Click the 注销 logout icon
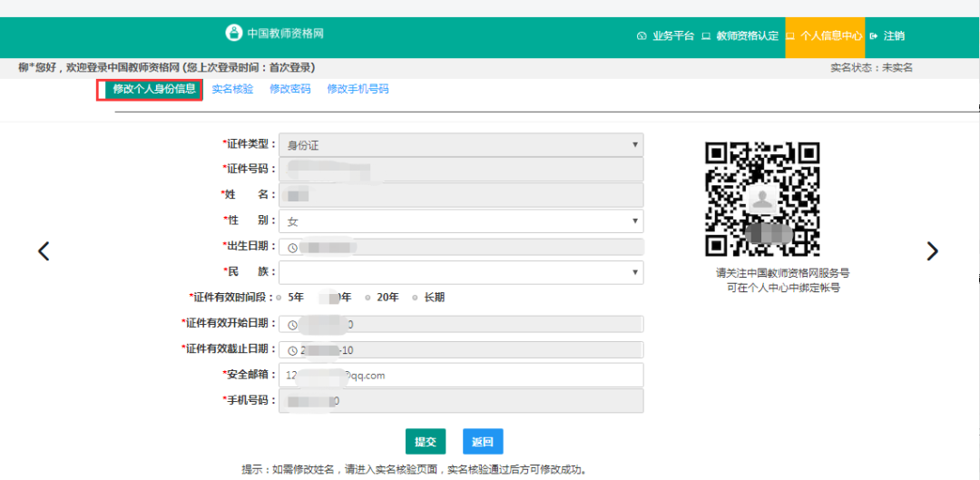 coord(874,36)
